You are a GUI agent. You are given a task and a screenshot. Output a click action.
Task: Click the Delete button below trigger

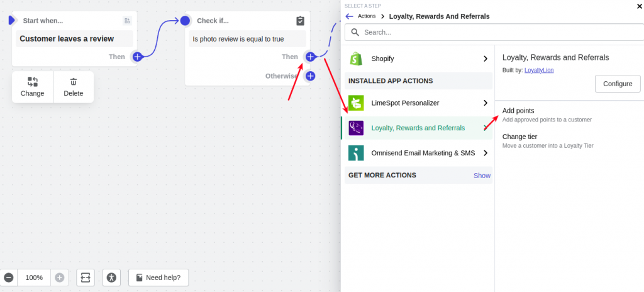[x=74, y=87]
